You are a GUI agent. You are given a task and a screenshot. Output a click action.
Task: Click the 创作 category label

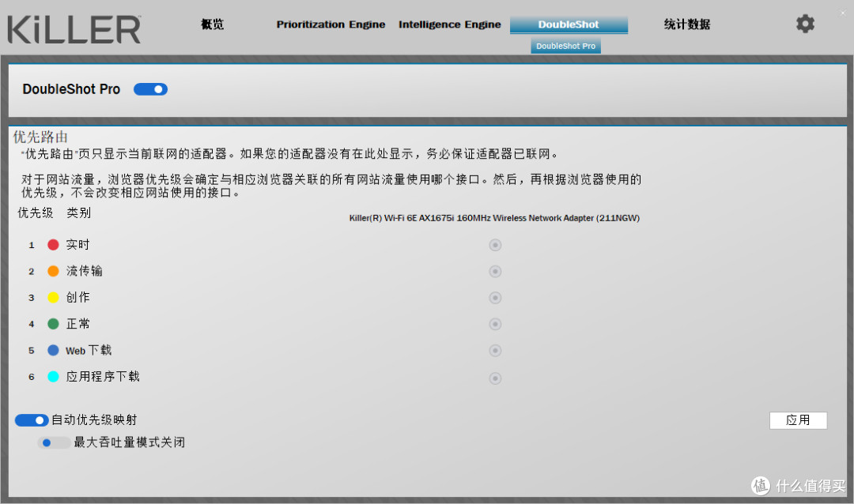(x=77, y=297)
